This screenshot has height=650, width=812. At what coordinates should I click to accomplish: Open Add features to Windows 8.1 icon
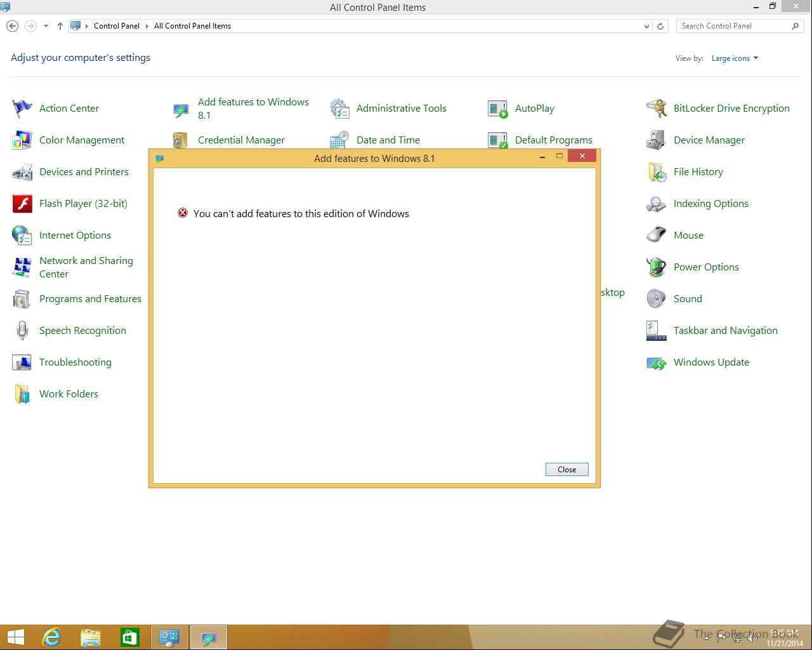(x=181, y=111)
